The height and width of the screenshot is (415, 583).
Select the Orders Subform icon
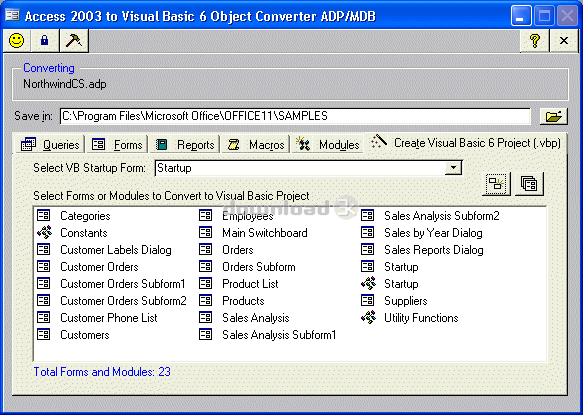point(205,266)
